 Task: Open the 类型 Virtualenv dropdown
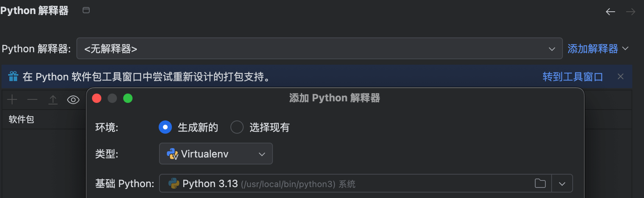click(216, 154)
